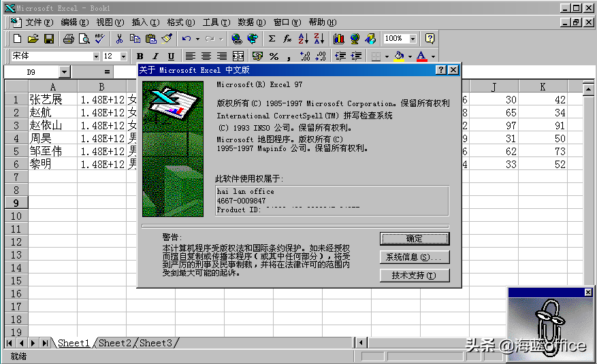Toggle Align Right
This screenshot has width=597, height=364.
pyautogui.click(x=222, y=56)
